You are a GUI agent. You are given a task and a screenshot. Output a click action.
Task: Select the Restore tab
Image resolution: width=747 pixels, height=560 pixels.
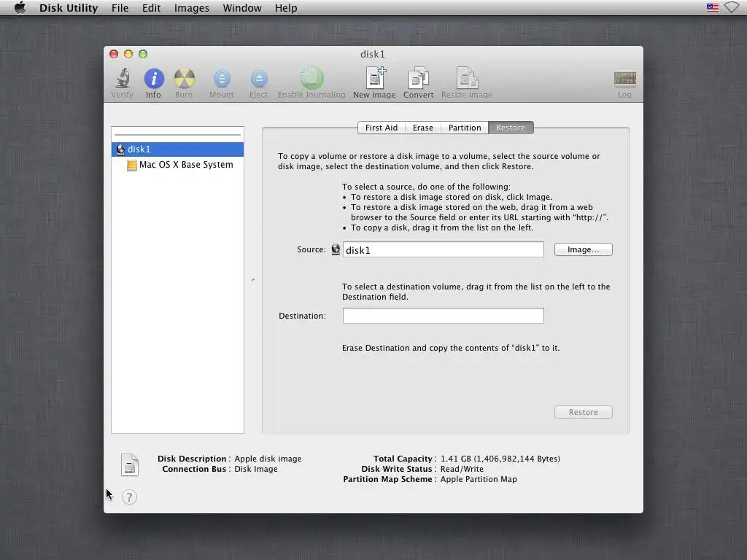click(x=511, y=128)
